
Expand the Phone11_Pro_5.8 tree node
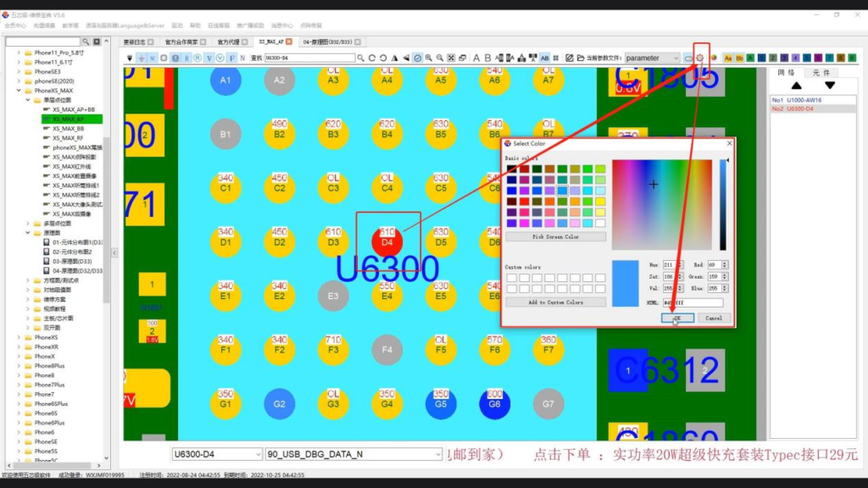coord(19,53)
